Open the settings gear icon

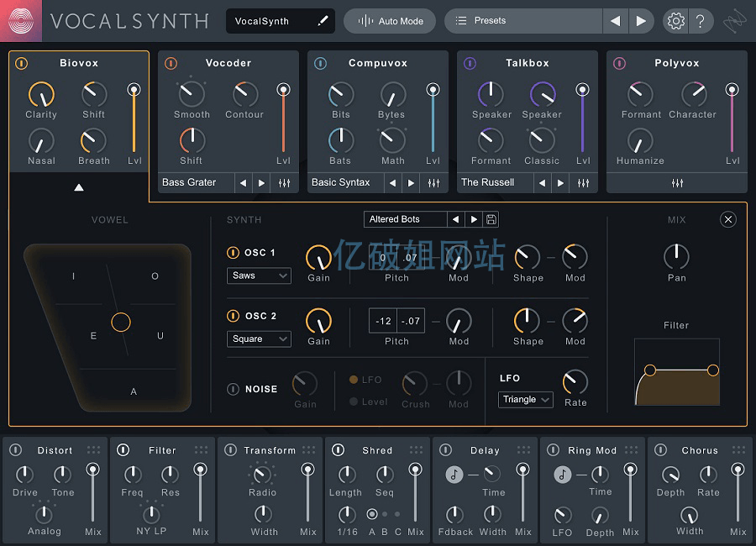tap(675, 21)
